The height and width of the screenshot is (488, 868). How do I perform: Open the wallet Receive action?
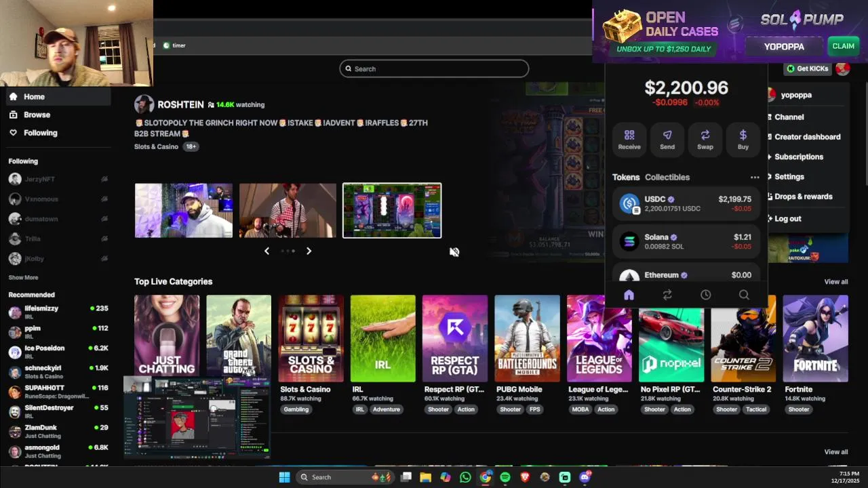coord(629,139)
